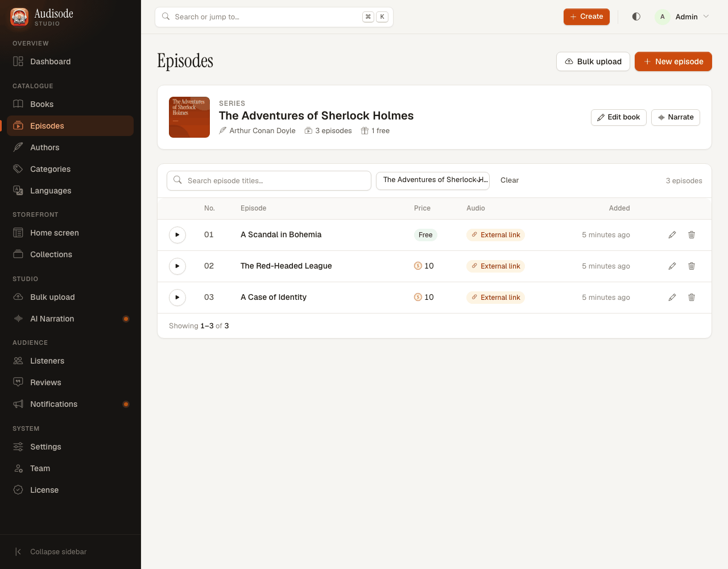Click the Narrate button
728x569 pixels.
pos(676,117)
